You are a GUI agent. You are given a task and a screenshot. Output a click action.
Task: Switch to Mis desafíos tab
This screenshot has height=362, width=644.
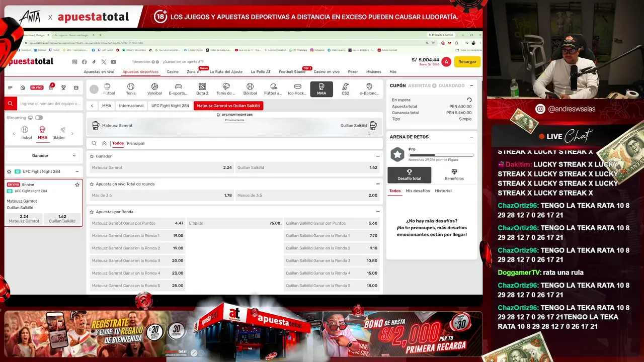click(418, 191)
